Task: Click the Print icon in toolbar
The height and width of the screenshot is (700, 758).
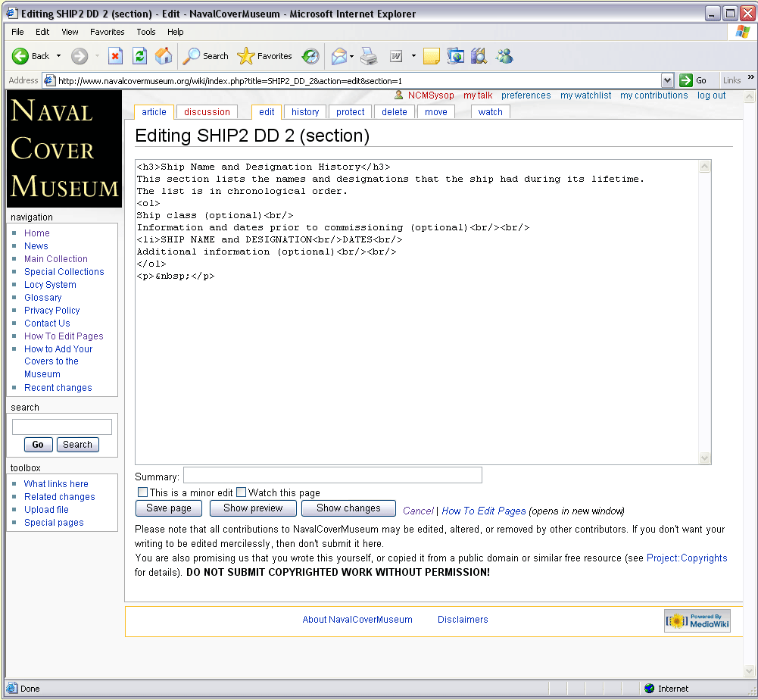Action: pos(369,56)
